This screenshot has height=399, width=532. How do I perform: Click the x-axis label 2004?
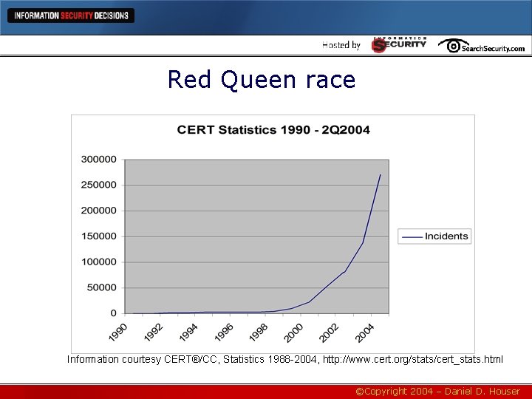pos(364,332)
